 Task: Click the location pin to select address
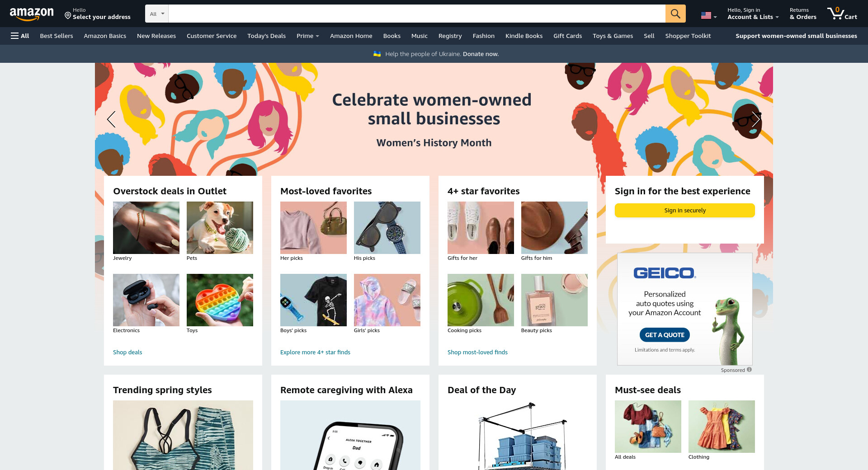tap(68, 16)
